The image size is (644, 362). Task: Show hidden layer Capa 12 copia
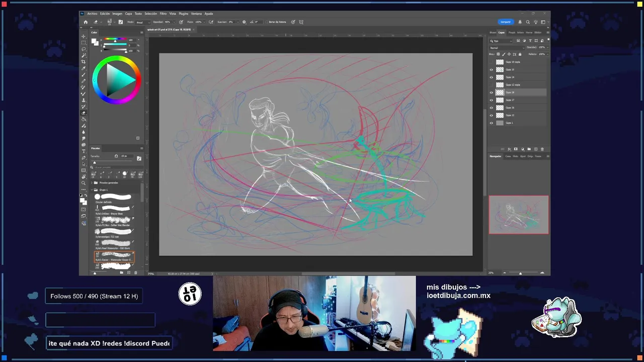tap(491, 85)
